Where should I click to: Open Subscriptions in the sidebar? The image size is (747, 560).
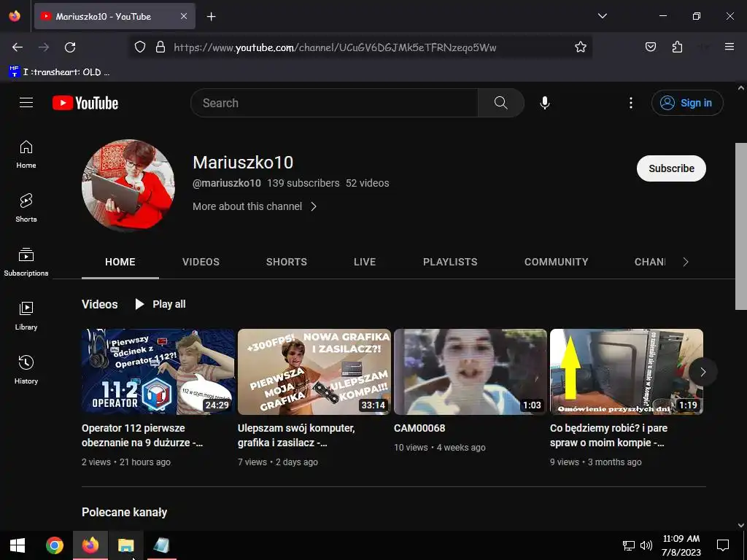(x=26, y=262)
